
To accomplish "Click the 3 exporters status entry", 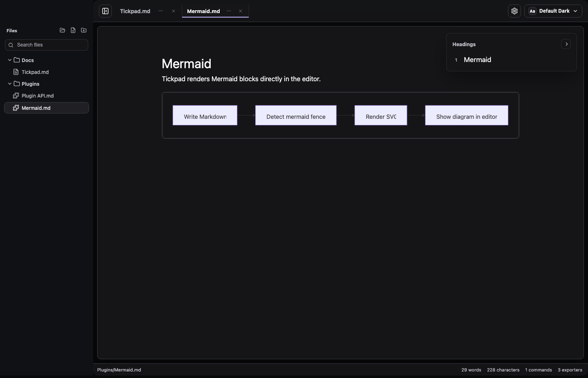I will coord(570,370).
